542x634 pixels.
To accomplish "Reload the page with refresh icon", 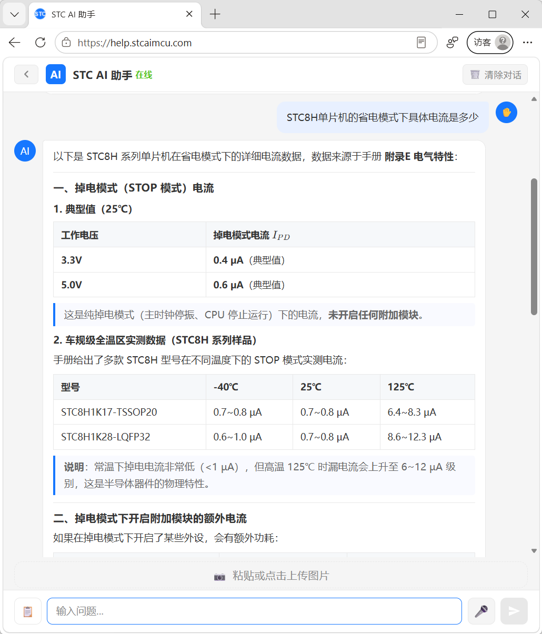I will pos(40,42).
